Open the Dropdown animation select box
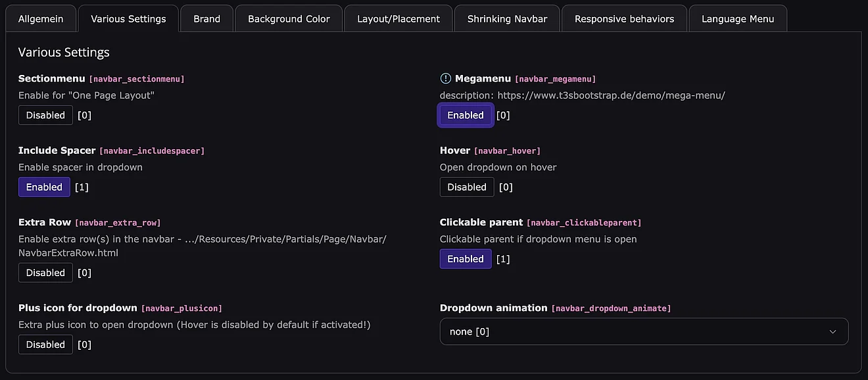Screen dimensions: 868x380 point(643,332)
